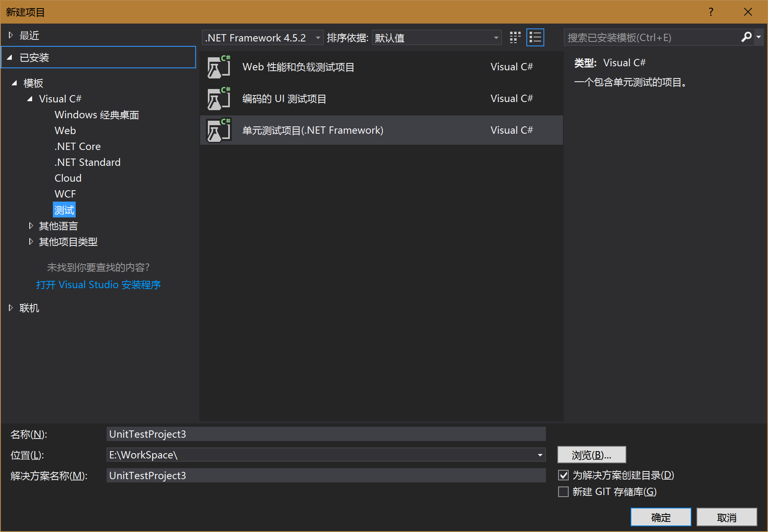Open help with the question mark icon
This screenshot has width=768, height=532.
711,12
